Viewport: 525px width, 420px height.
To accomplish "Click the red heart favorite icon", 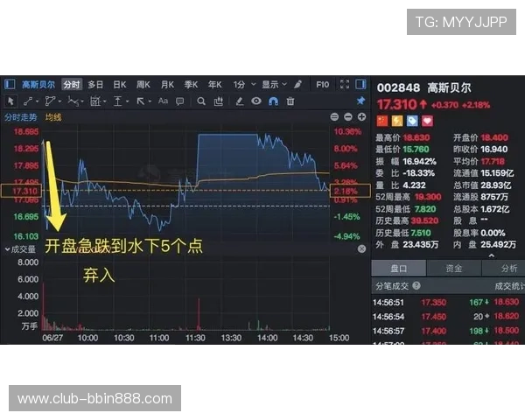I will coord(427,121).
